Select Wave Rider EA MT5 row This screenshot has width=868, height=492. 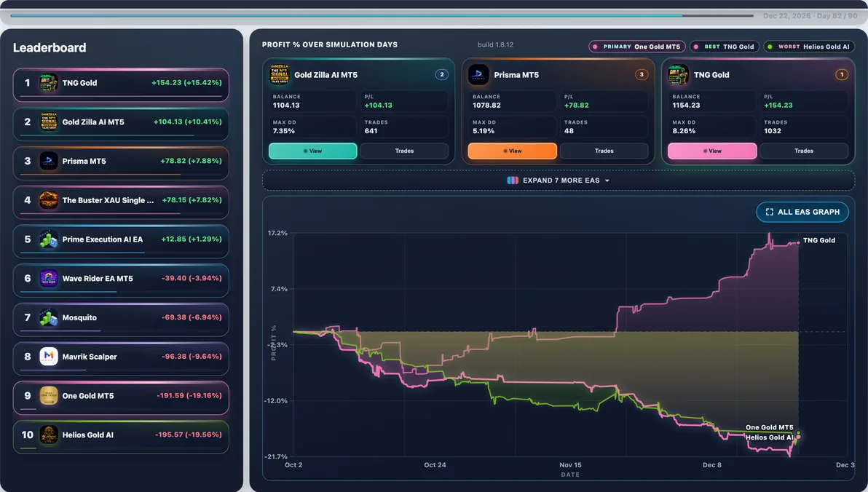tap(121, 281)
